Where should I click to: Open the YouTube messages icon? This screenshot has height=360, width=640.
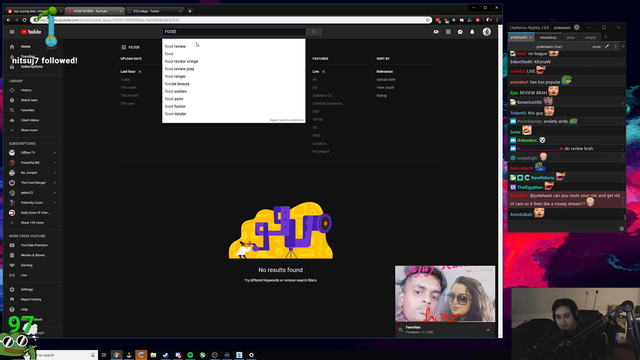click(x=460, y=32)
